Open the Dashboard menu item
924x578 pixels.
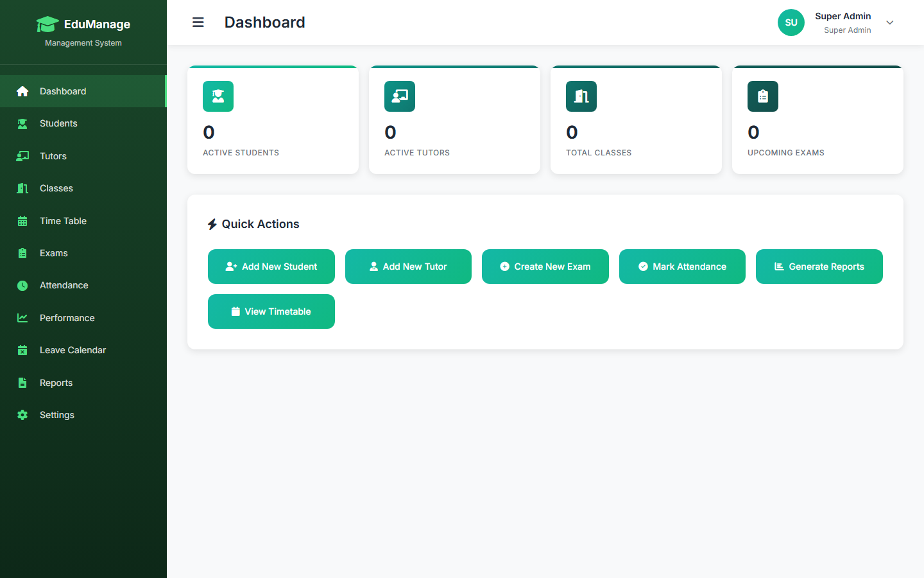pyautogui.click(x=83, y=91)
